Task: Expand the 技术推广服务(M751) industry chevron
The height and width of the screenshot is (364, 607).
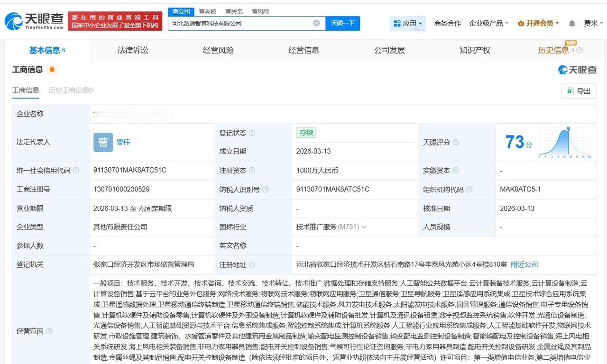Action: pos(364,227)
